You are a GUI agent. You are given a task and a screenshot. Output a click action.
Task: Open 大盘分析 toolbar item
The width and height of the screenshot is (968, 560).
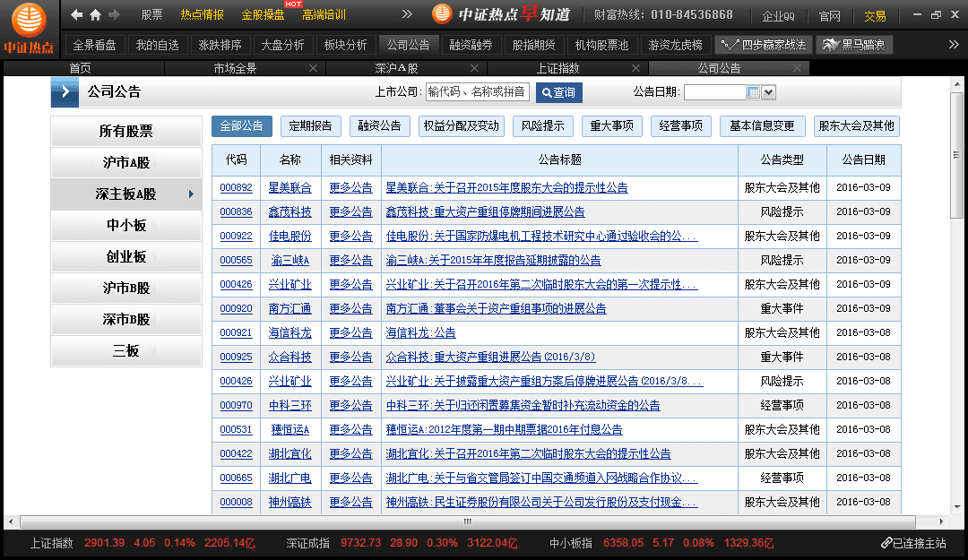(x=282, y=45)
